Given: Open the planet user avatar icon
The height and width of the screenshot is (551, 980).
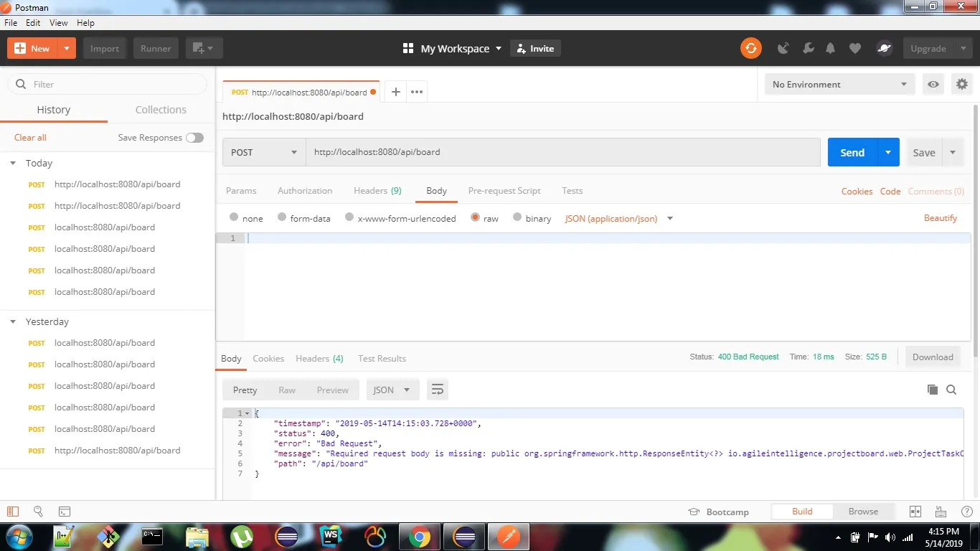Looking at the screenshot, I should point(884,48).
